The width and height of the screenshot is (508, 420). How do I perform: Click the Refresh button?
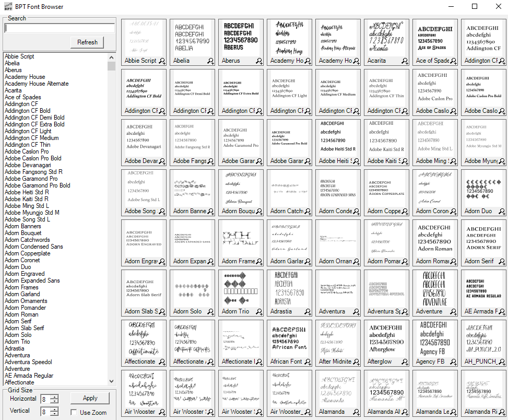[87, 42]
